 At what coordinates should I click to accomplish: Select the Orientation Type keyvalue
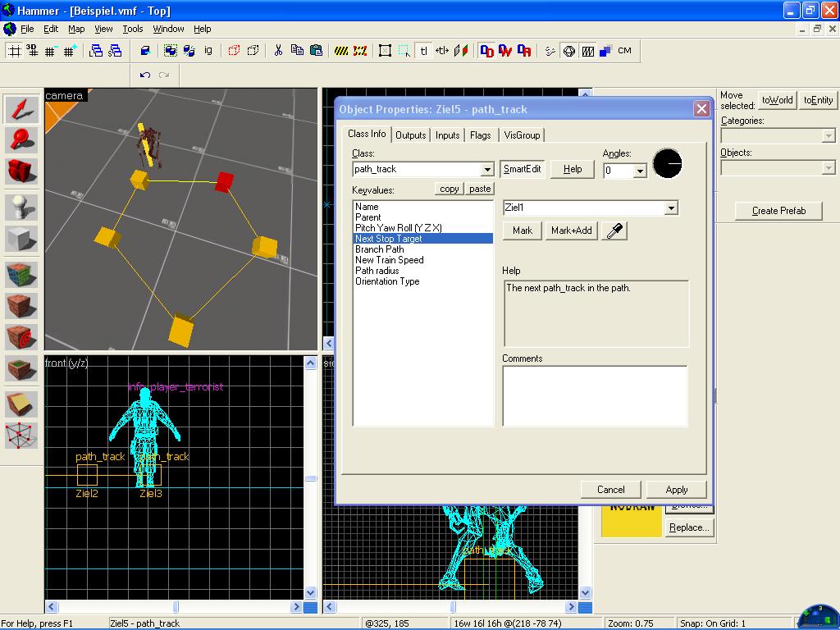[x=387, y=282]
